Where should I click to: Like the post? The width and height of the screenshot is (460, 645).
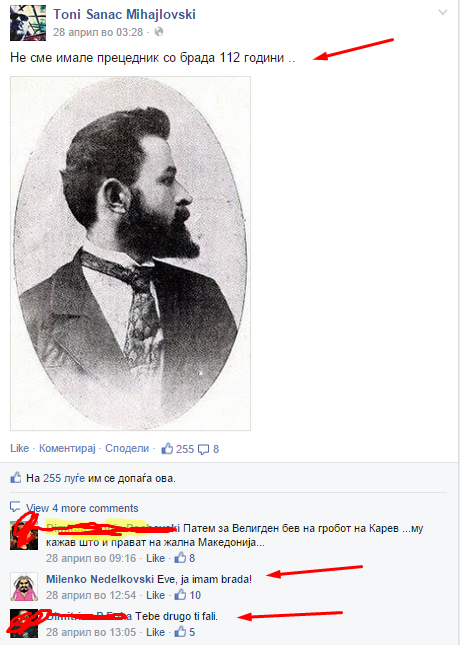point(19,448)
